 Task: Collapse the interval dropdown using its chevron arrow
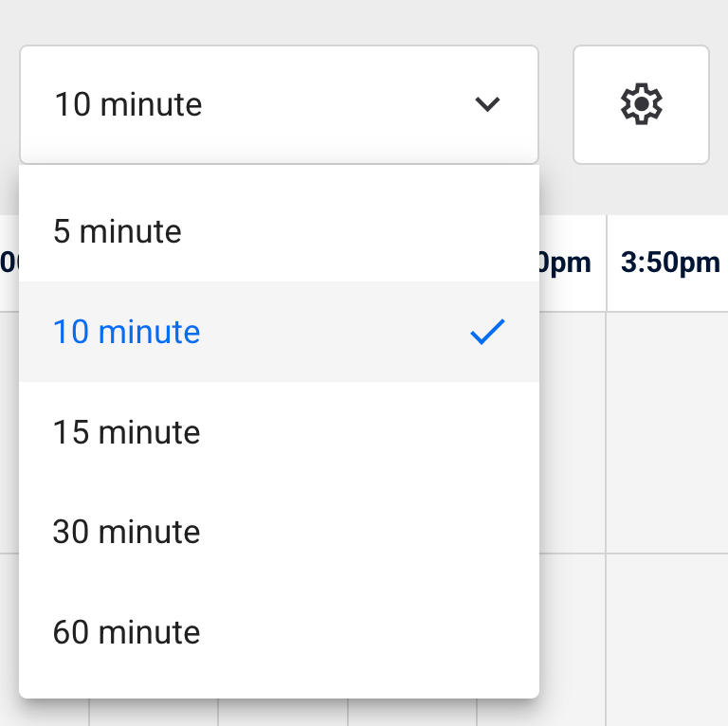pyautogui.click(x=487, y=104)
